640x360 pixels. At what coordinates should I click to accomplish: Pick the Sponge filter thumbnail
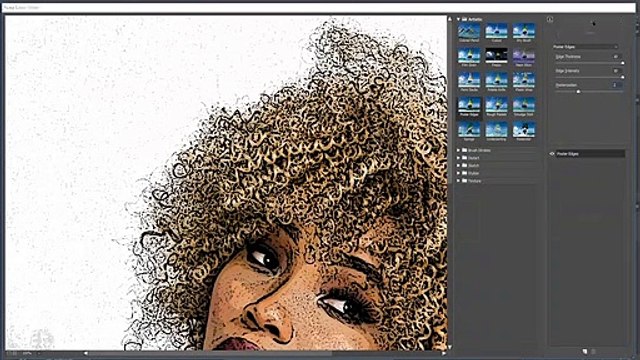click(x=469, y=130)
